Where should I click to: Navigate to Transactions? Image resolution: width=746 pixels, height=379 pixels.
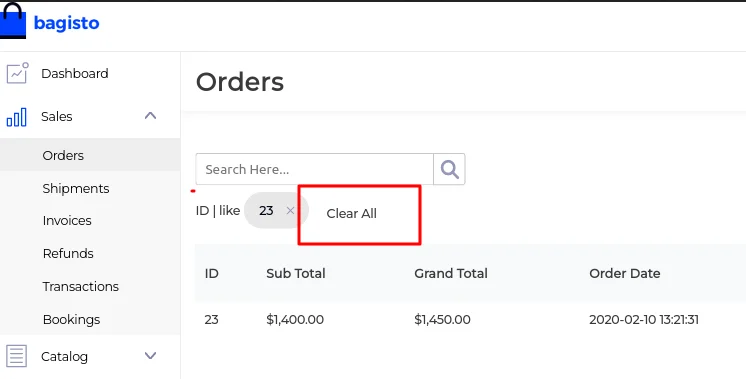click(x=80, y=286)
